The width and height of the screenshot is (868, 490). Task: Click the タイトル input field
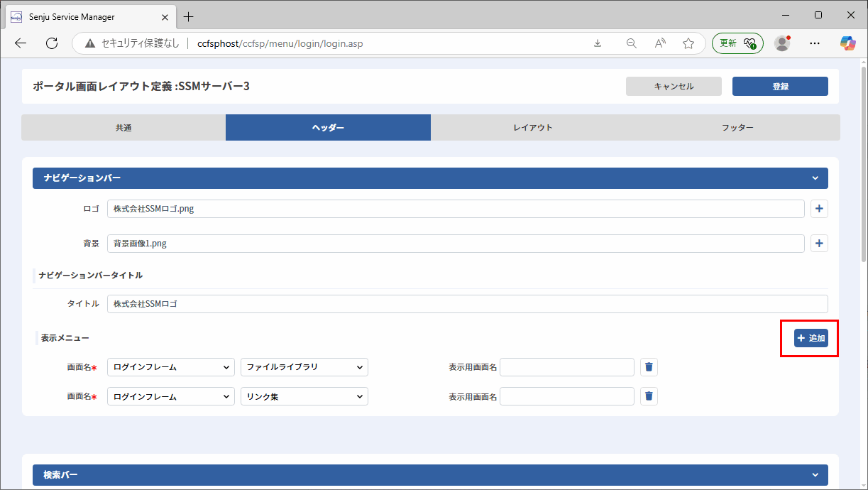[x=468, y=304]
